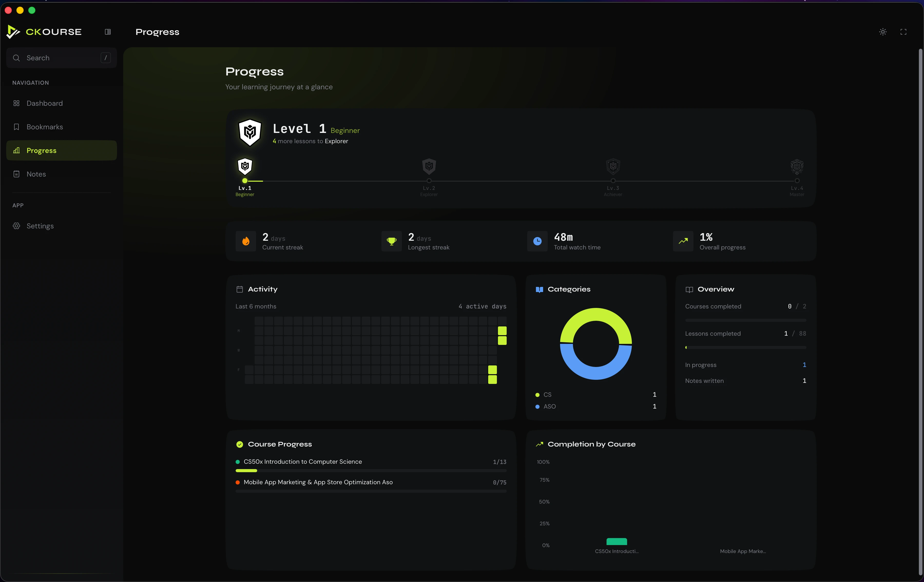Click the clock total watch time icon

[x=537, y=241]
